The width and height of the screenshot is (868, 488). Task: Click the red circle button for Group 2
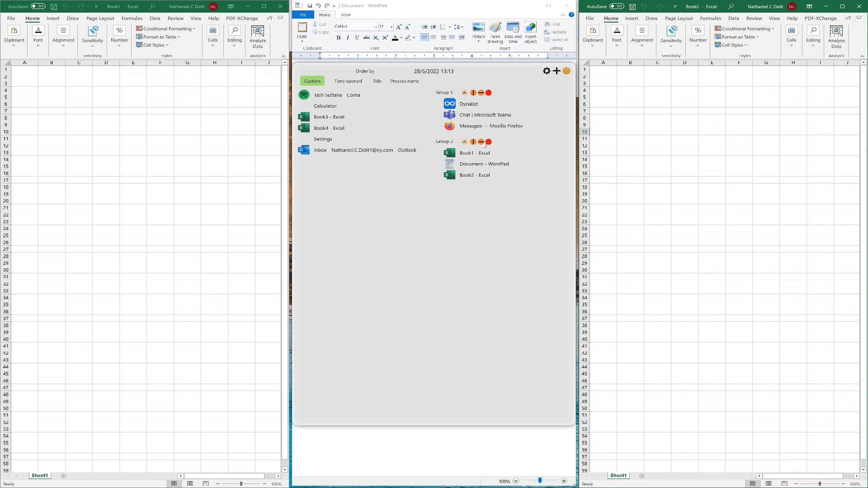tap(489, 142)
